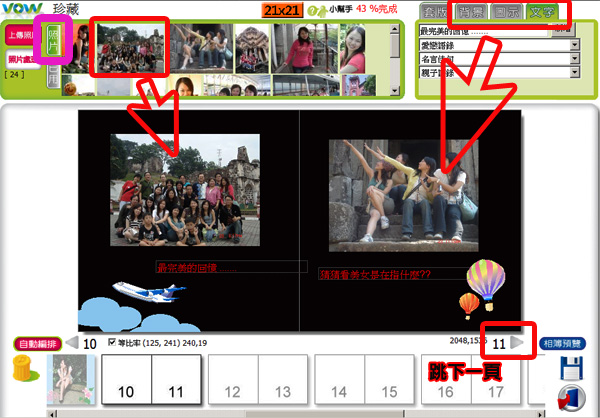Select the vertical 照片 photos tab
600x418 pixels.
pyautogui.click(x=53, y=41)
